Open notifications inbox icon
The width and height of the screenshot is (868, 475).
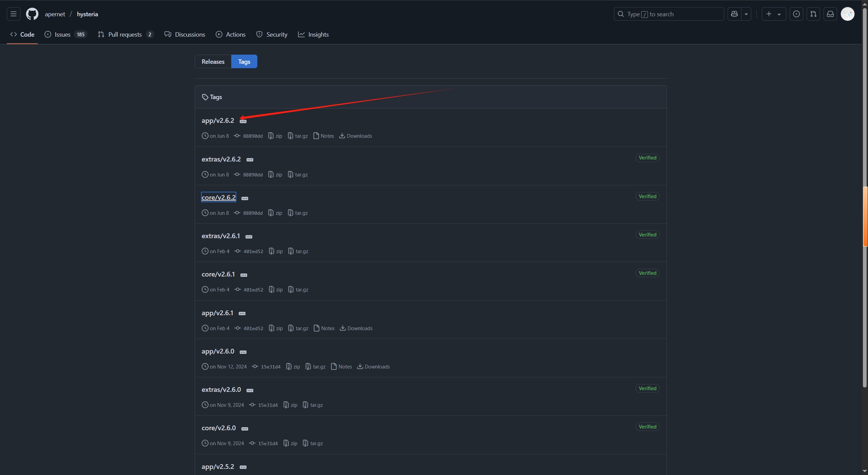pyautogui.click(x=830, y=14)
